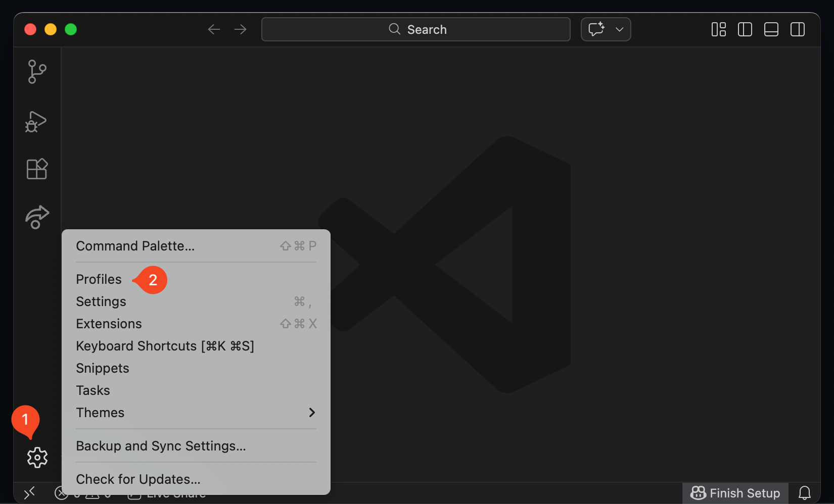Open the Extensions view icon in activity bar
This screenshot has height=504, width=834.
point(37,169)
